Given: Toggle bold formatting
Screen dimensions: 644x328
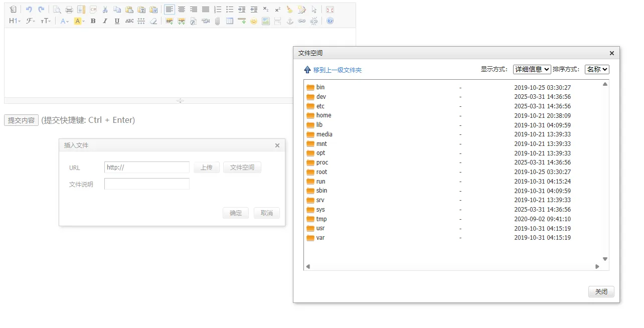Looking at the screenshot, I should click(93, 21).
